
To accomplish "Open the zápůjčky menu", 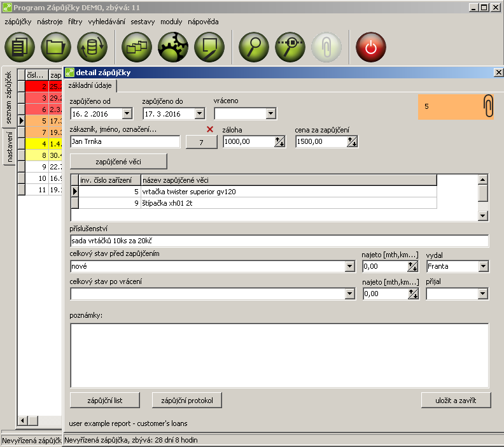I will pos(18,22).
